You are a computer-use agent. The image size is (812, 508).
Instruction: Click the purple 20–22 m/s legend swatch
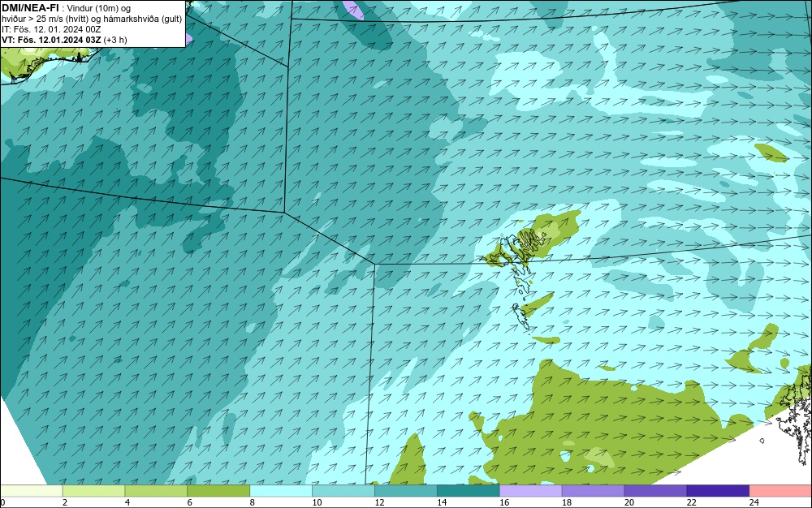click(655, 490)
